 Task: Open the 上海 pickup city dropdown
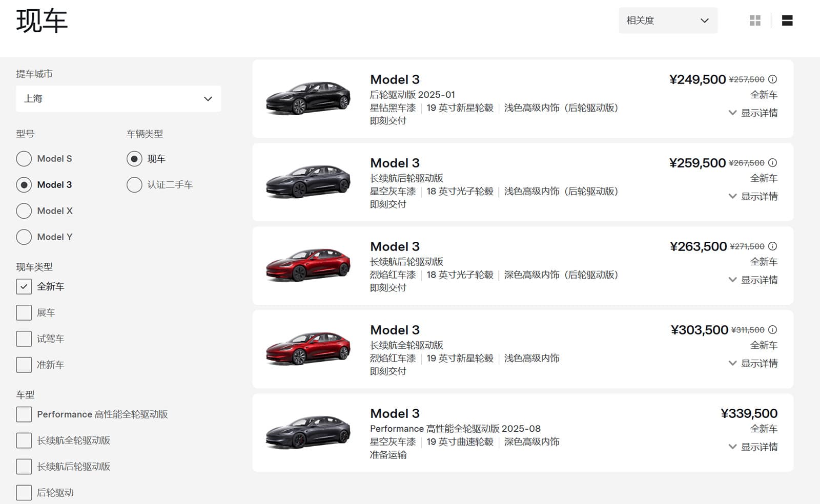tap(118, 98)
